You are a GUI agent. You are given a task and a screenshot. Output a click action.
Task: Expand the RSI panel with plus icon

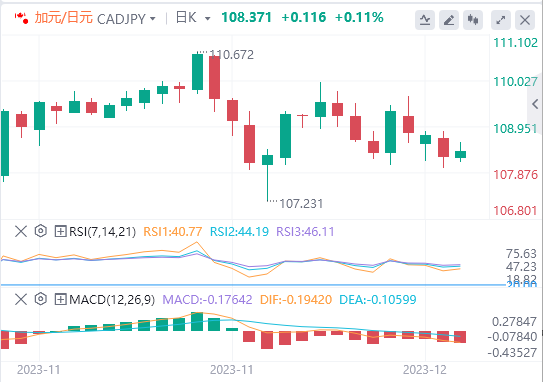tap(61, 231)
